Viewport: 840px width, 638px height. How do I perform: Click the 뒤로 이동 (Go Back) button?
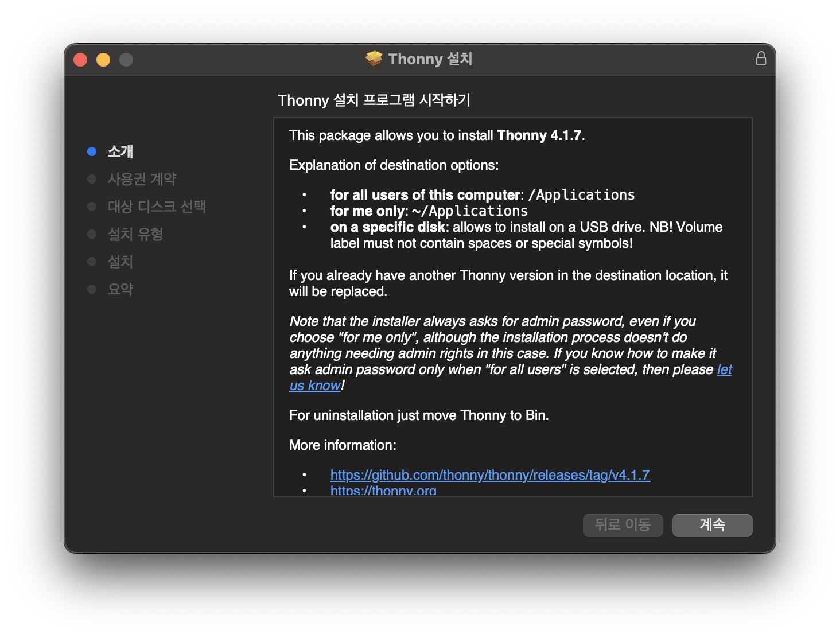(623, 525)
